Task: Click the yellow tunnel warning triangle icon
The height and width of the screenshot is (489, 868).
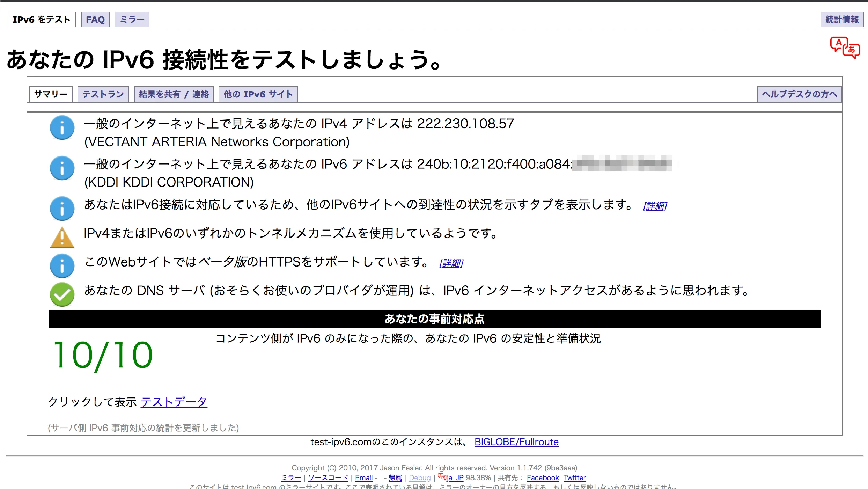Action: point(62,238)
